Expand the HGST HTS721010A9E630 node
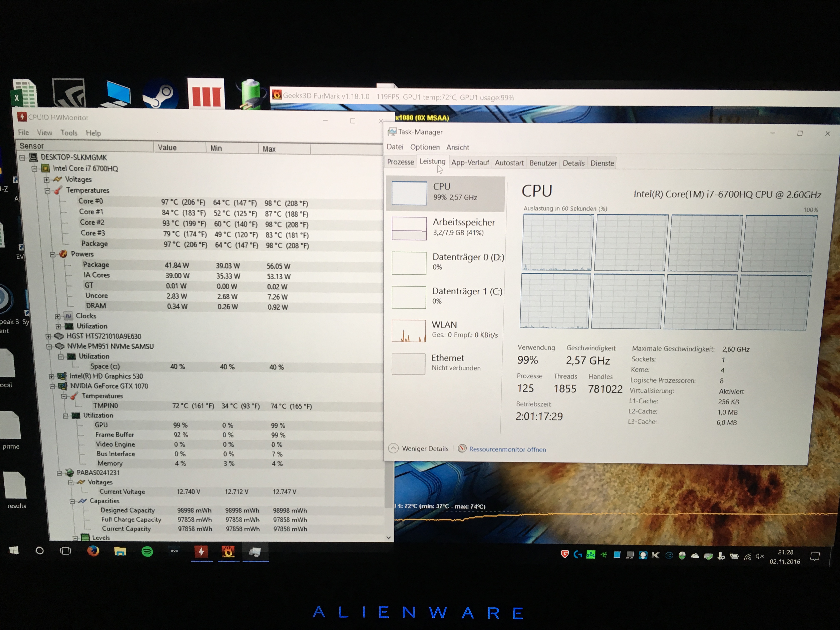Screen dimensions: 840x630 point(48,336)
